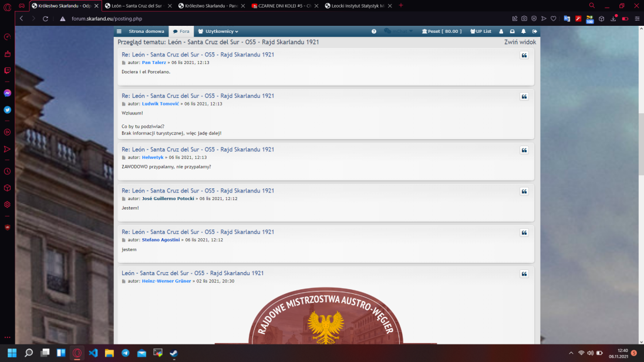Open a new browser tab
Screen dimensions: 644x362
coord(401,6)
